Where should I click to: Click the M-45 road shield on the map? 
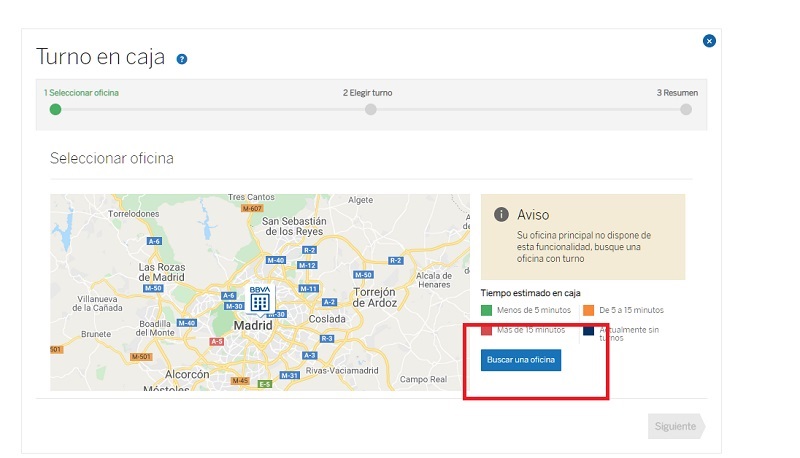[x=239, y=380]
